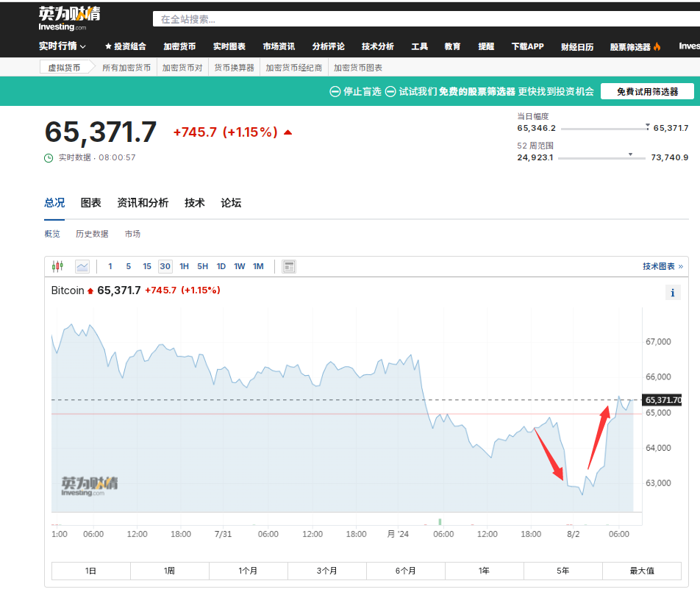700x592 pixels.
Task: Select the 30-minute chart interval
Action: click(x=165, y=266)
